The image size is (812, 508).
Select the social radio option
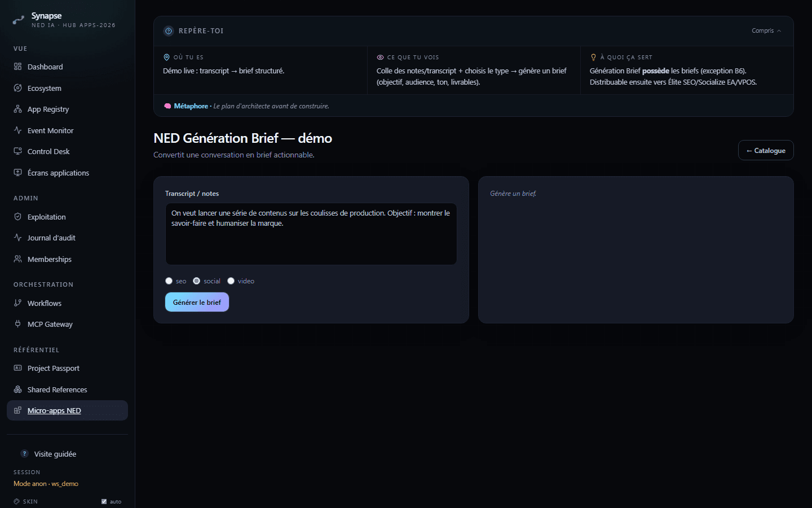(196, 281)
